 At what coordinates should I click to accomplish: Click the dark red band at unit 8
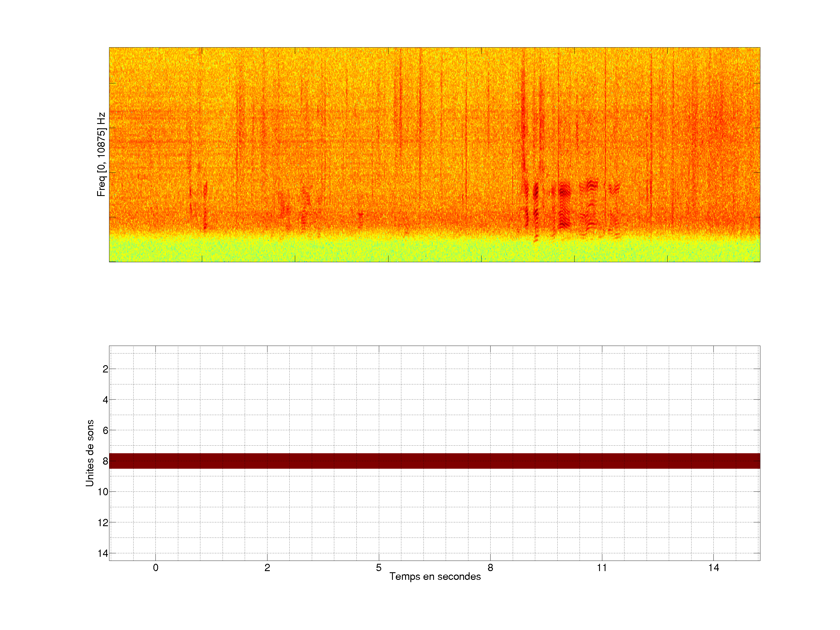click(x=434, y=461)
